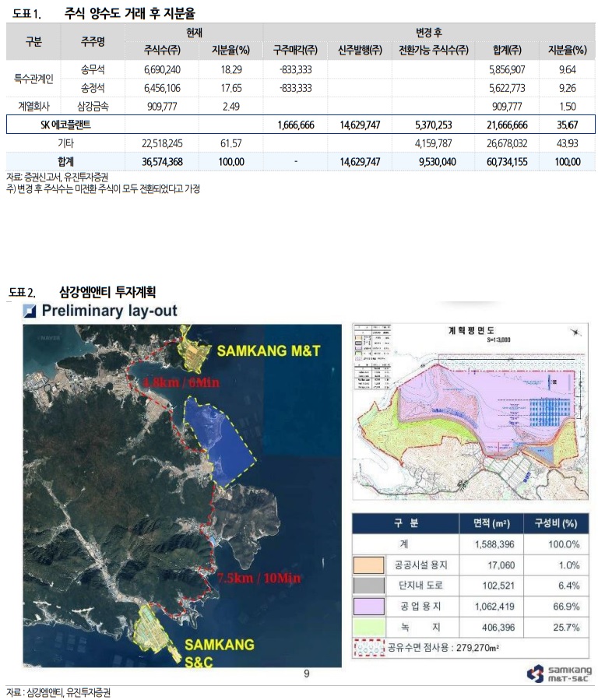598x700 pixels.
Task: Click the 구성비 (%) column header
Action: (x=556, y=522)
